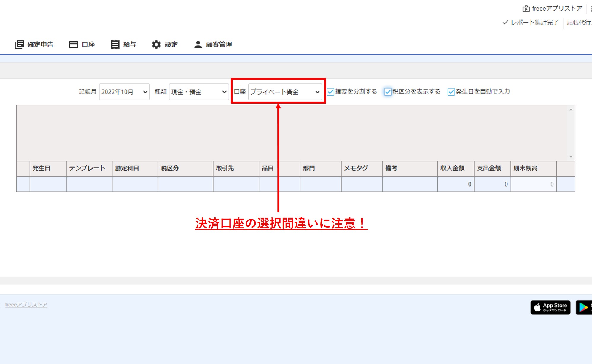The width and height of the screenshot is (592, 364).
Task: Open the 給与 menu
Action: 123,44
